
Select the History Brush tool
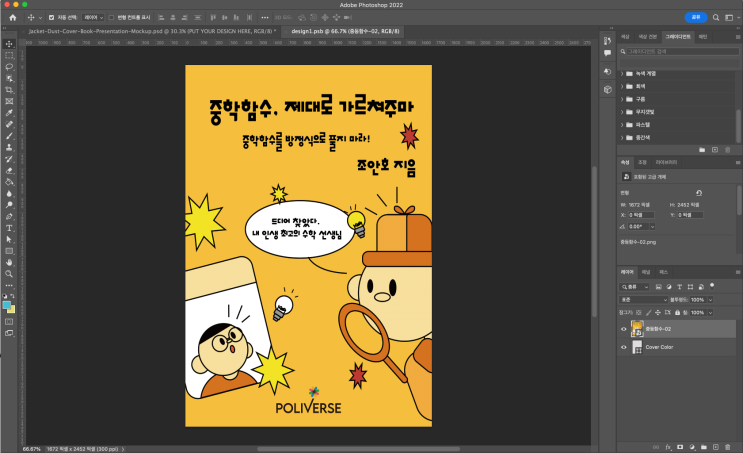[9, 159]
